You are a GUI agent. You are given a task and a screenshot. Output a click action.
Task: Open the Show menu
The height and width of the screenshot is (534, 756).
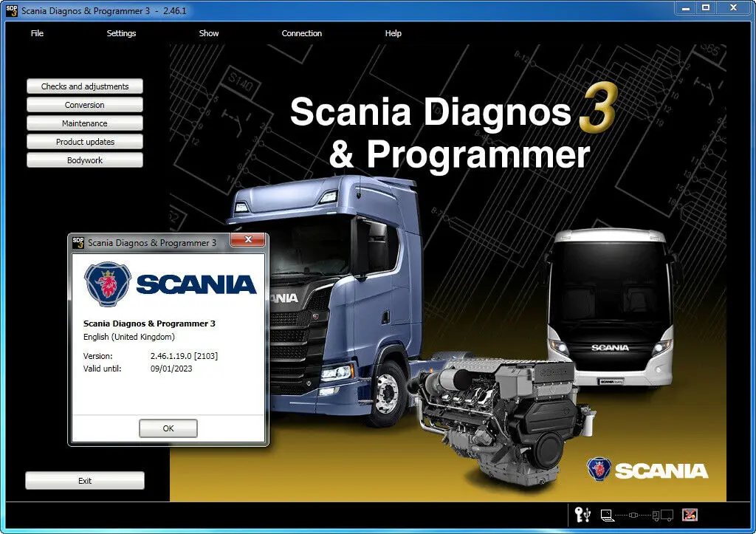tap(209, 33)
